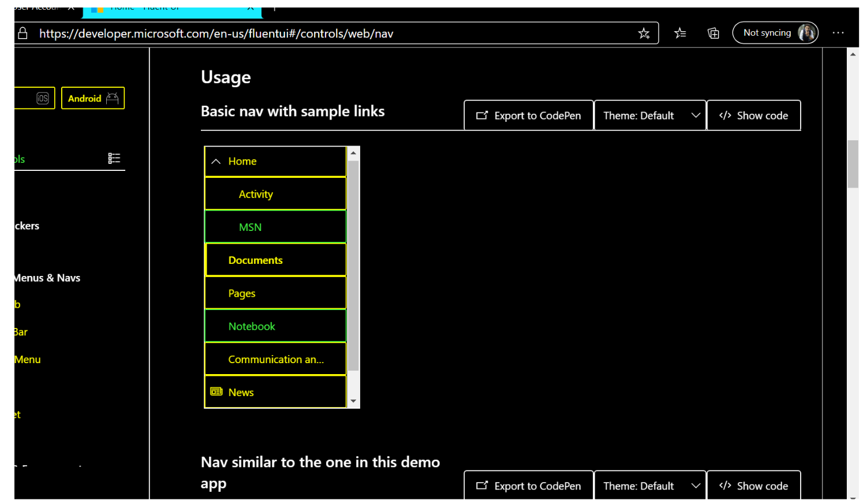Open the Notebook nav link
The height and width of the screenshot is (504, 867).
coord(275,326)
